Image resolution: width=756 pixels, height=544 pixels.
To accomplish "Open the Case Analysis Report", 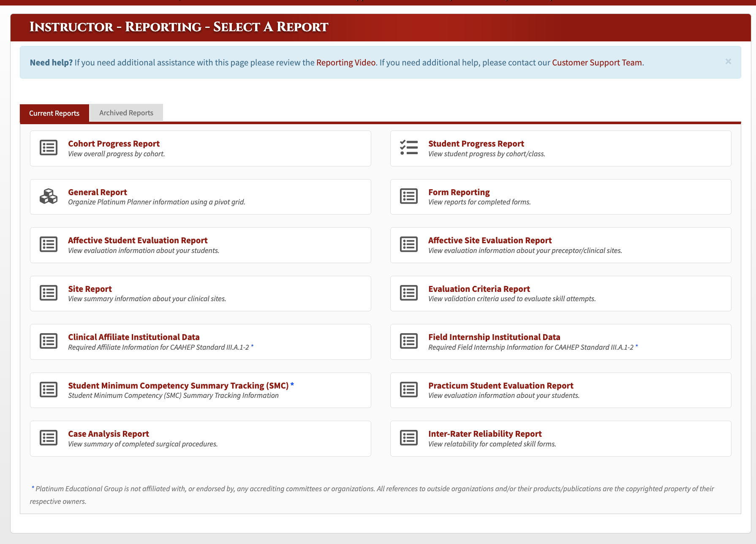I will [109, 434].
